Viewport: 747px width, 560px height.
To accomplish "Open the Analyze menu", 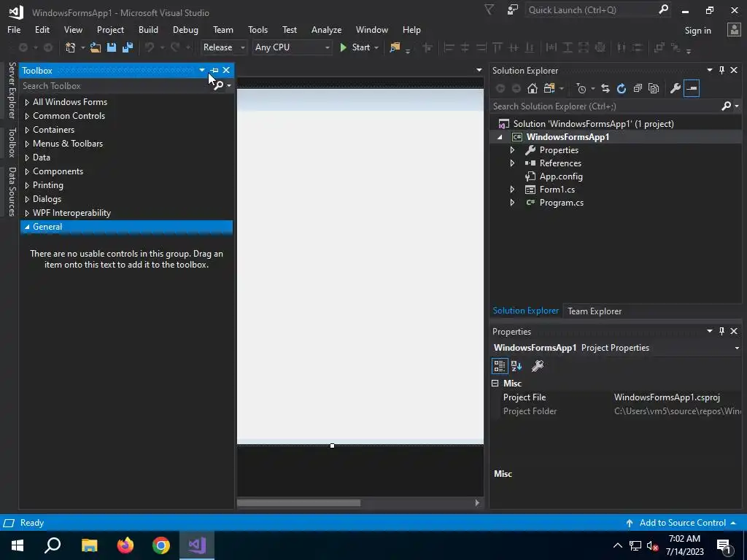I will click(x=326, y=29).
